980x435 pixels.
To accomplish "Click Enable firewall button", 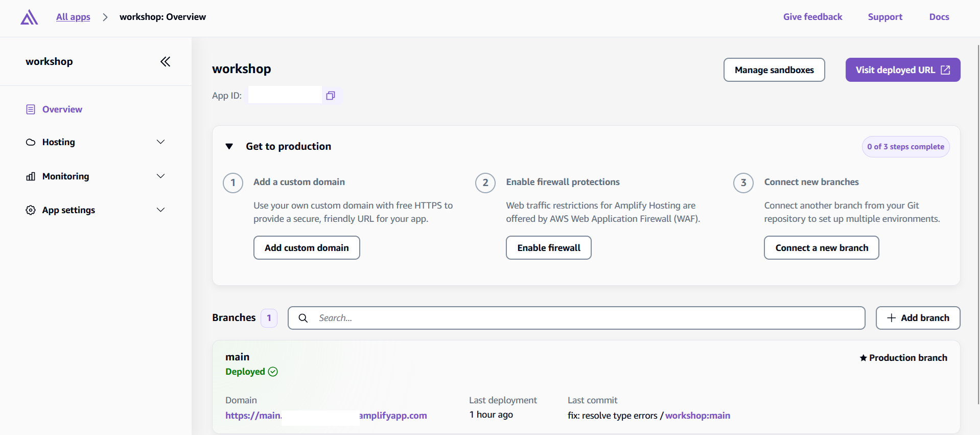I will tap(549, 248).
